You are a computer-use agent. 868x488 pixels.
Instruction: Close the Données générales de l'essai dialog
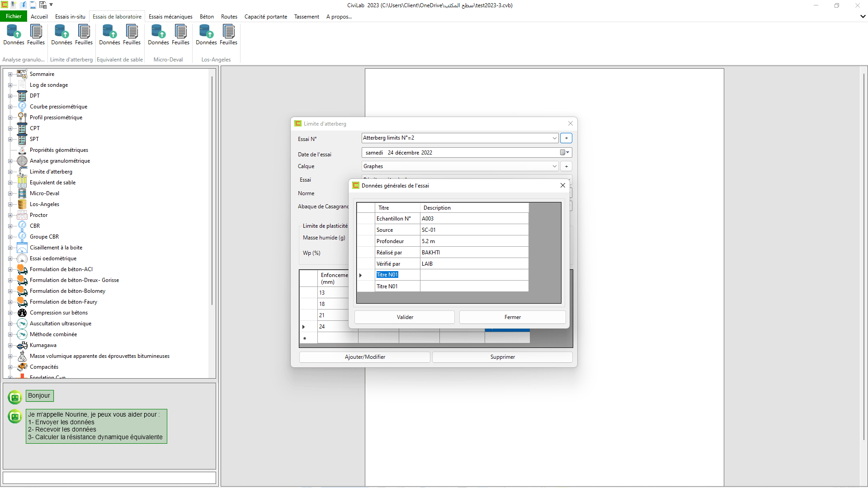(563, 185)
